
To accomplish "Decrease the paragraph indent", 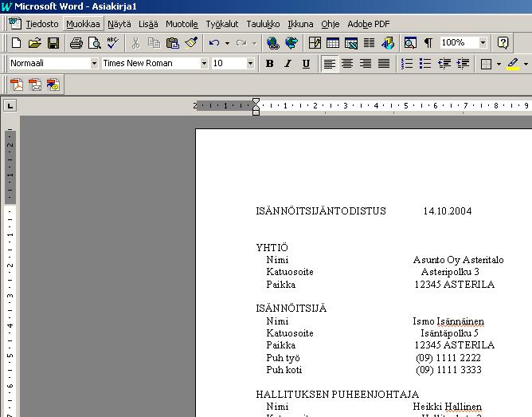I will (x=444, y=64).
